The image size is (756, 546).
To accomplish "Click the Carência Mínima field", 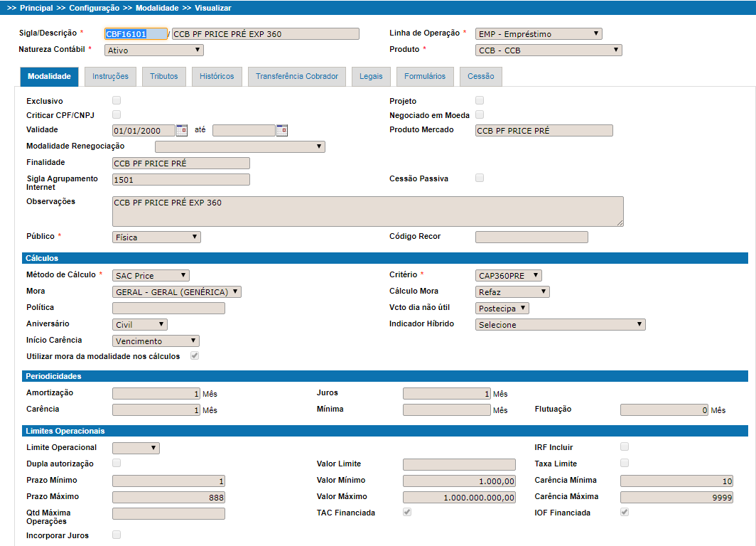I will [x=676, y=481].
